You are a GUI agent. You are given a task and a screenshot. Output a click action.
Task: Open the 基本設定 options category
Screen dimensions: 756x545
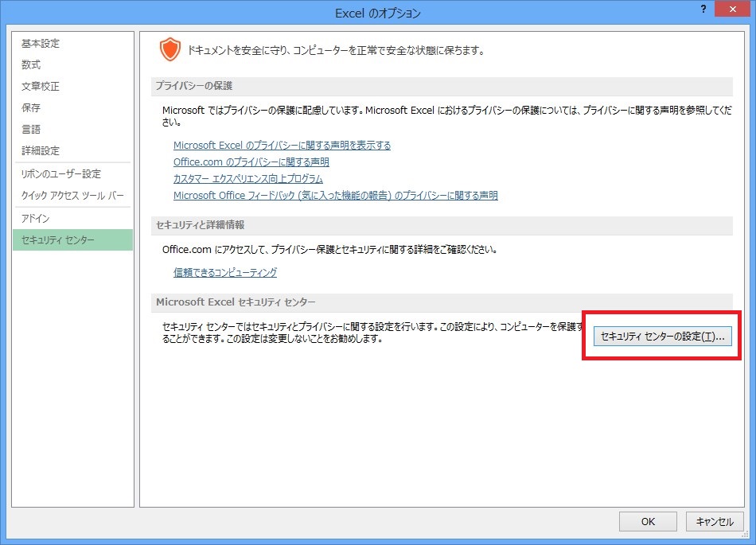[72, 44]
